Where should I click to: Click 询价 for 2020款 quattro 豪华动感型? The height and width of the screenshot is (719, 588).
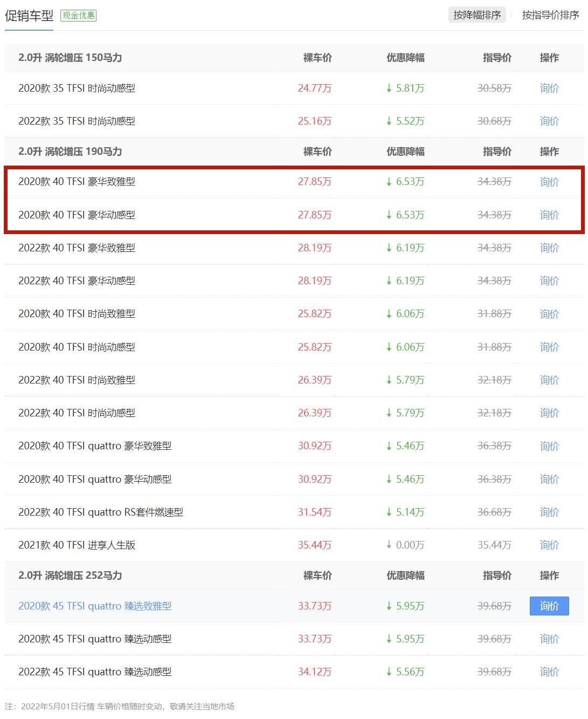click(549, 480)
